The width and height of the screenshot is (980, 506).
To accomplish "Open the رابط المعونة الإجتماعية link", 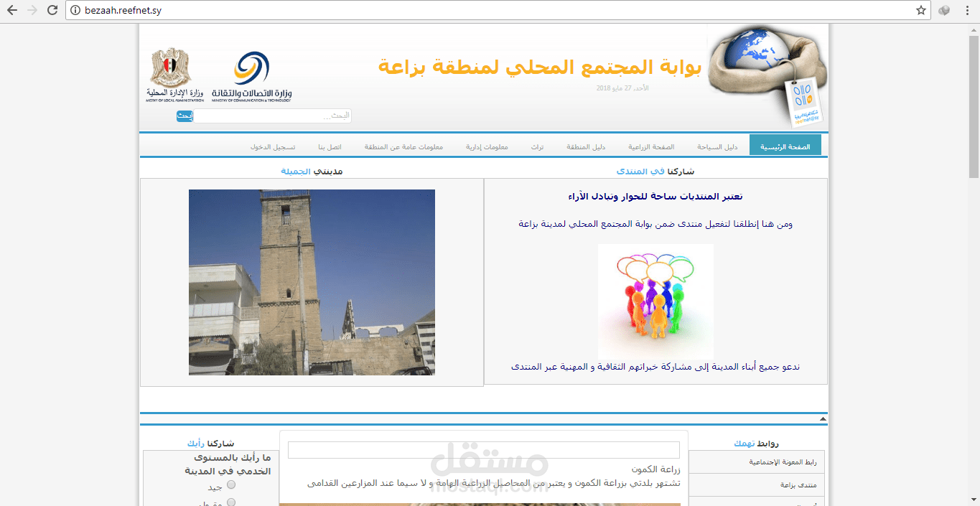I will click(783, 462).
